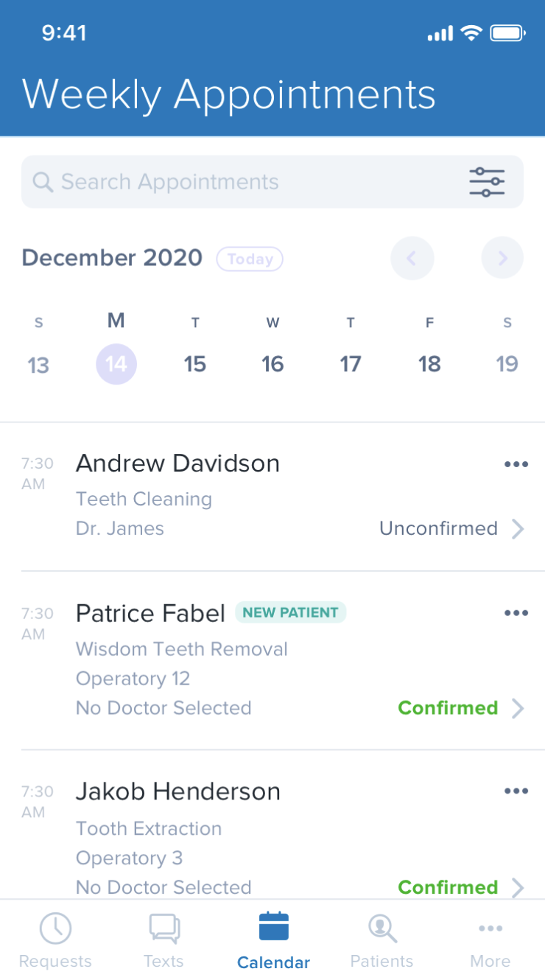545x980 pixels.
Task: Open Jakob Henderson's three-dot menu
Action: [516, 791]
